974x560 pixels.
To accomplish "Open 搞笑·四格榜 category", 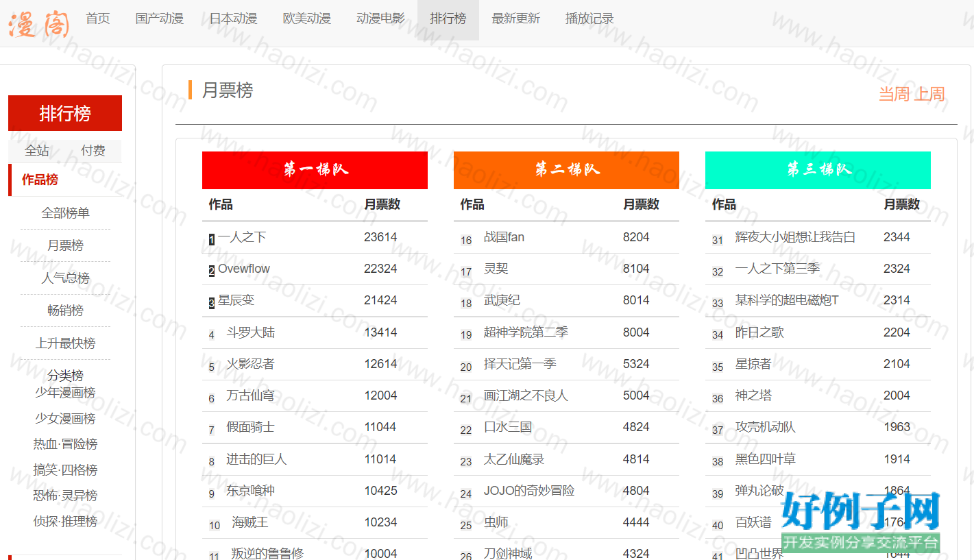I will pyautogui.click(x=65, y=470).
